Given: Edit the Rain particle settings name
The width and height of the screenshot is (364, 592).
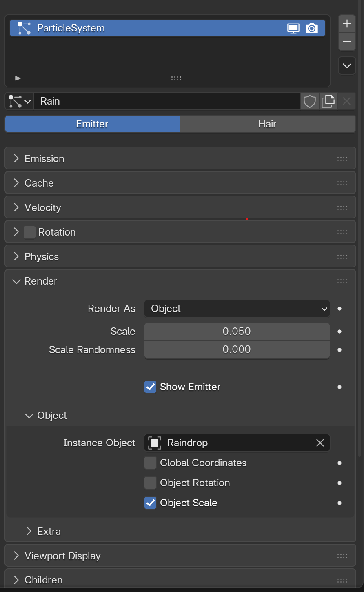Looking at the screenshot, I should [x=167, y=101].
